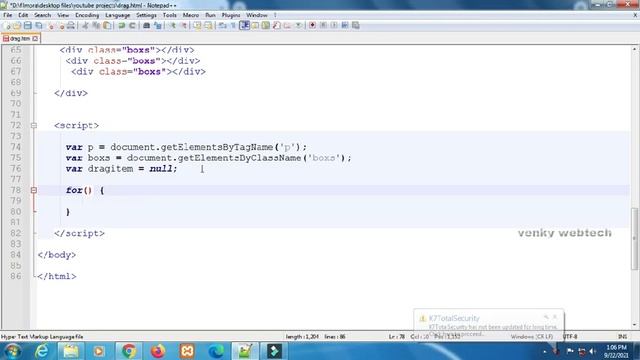
Task: Open the View menu
Action: click(63, 15)
